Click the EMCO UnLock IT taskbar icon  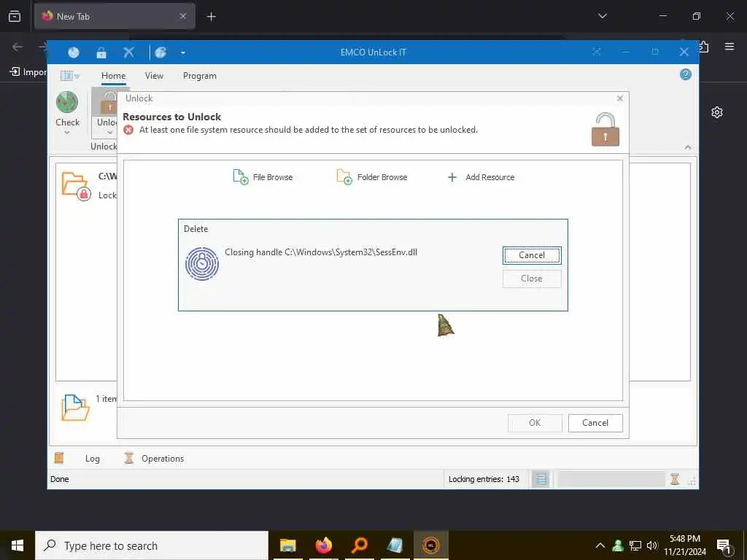pyautogui.click(x=430, y=545)
